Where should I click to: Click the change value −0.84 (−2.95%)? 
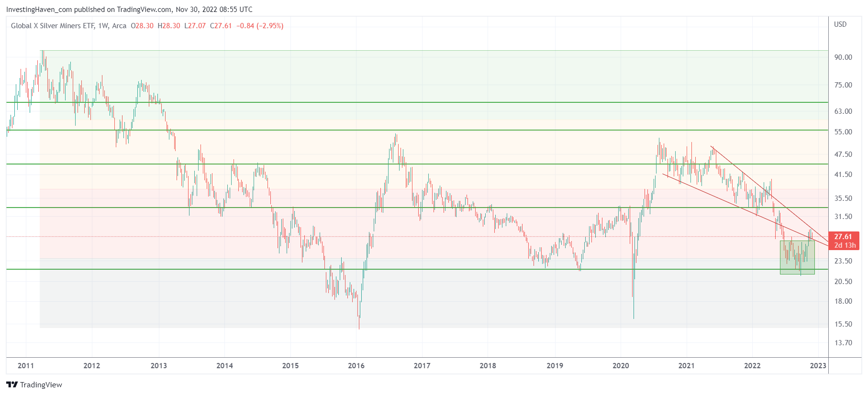tap(260, 26)
